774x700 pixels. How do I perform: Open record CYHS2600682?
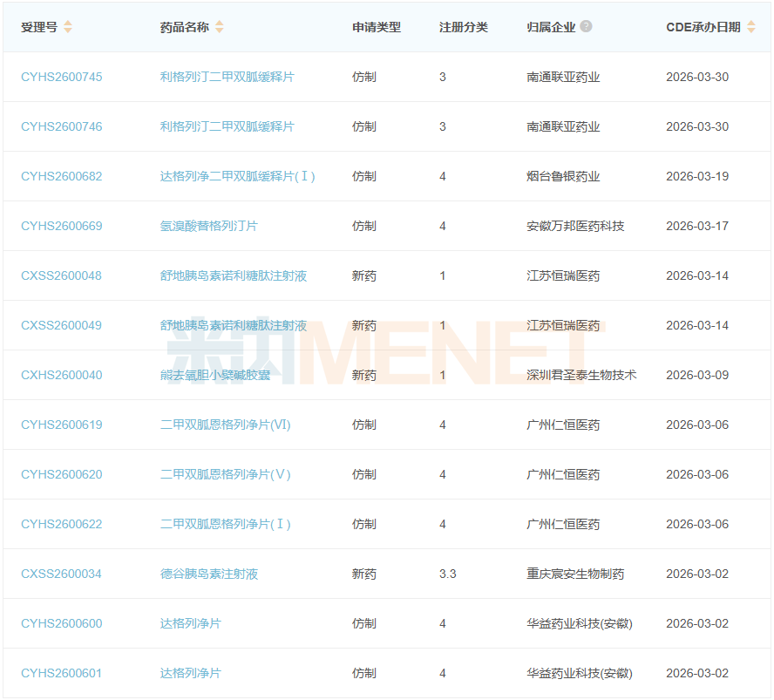[x=61, y=176]
